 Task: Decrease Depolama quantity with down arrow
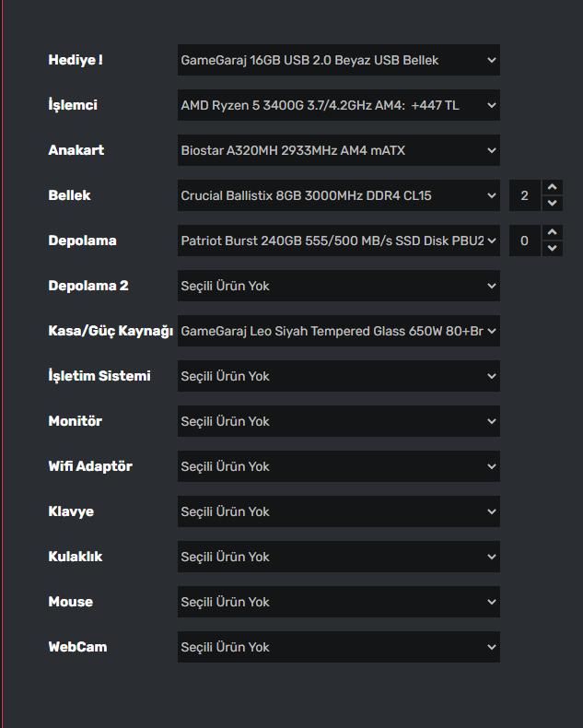(x=553, y=248)
